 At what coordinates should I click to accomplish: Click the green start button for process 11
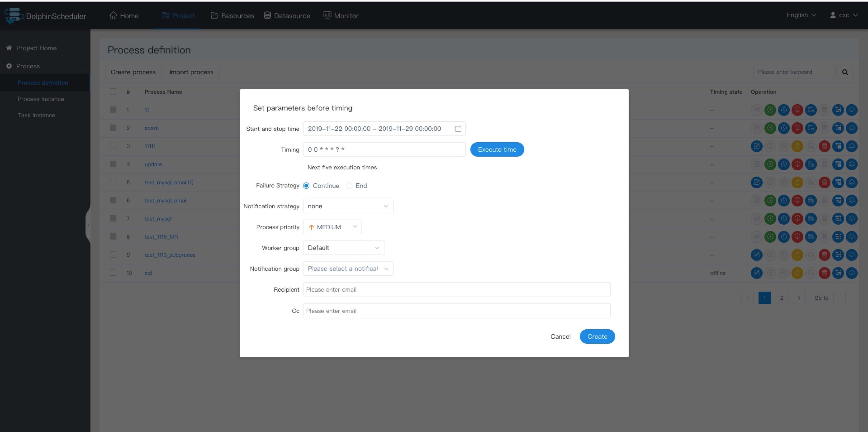770,110
